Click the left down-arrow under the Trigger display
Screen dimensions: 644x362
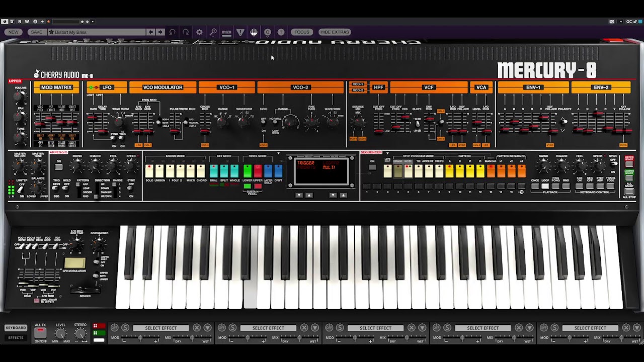[x=299, y=195]
